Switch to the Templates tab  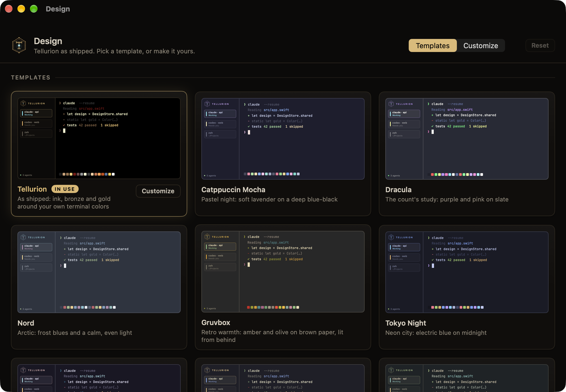coord(433,46)
